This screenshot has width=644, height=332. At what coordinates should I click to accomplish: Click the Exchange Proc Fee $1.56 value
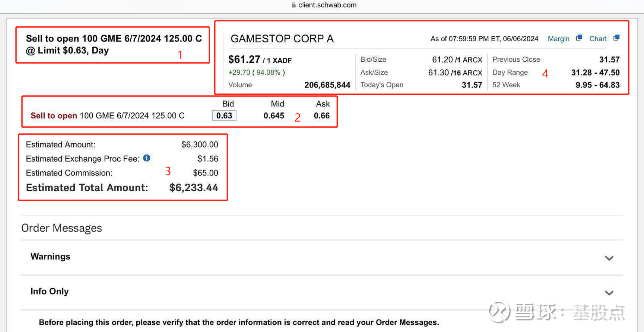(x=208, y=159)
